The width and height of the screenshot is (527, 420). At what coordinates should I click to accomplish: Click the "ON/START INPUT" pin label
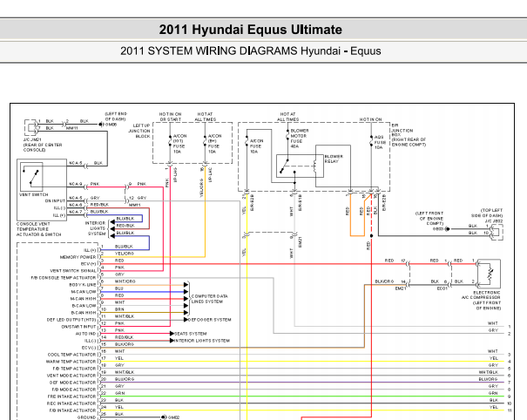point(78,327)
